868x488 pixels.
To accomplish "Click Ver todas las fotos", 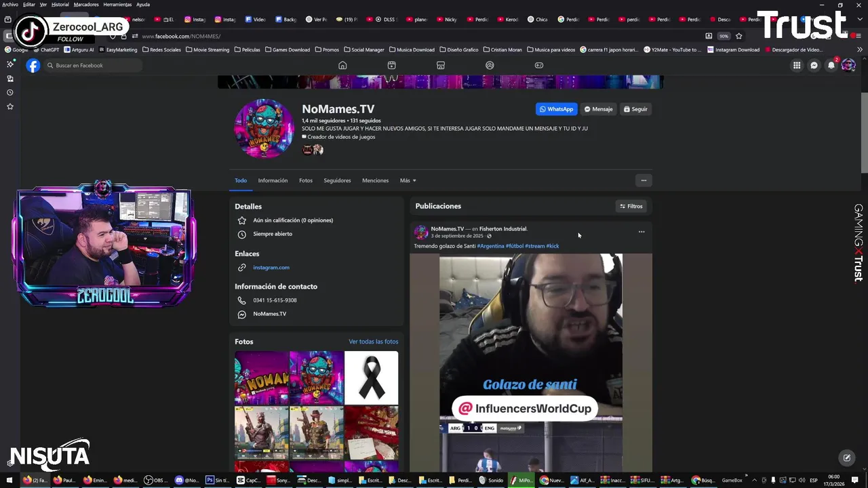I will click(x=374, y=342).
